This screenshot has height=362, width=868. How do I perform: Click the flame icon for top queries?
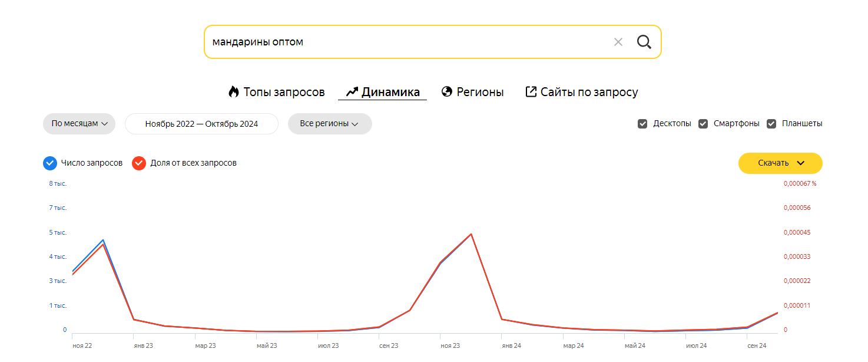234,92
